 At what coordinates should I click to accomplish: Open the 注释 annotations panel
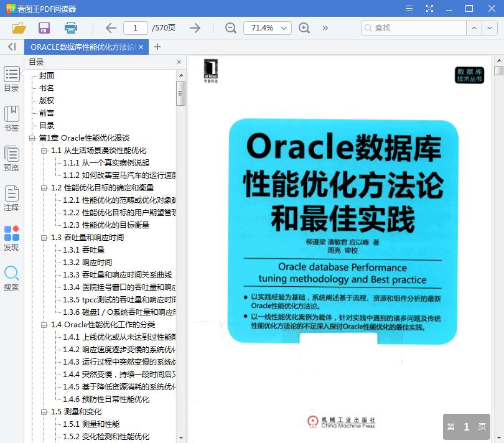[12, 198]
